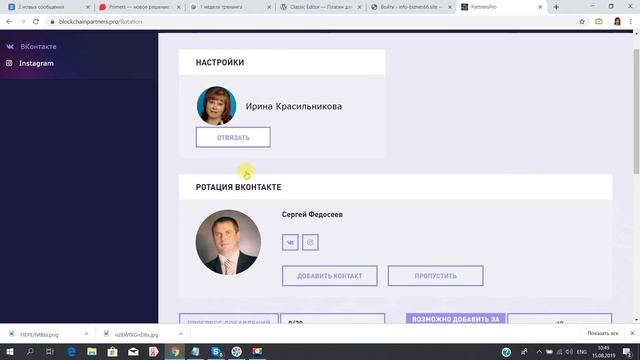Open Skype from the taskbar

pos(216,351)
